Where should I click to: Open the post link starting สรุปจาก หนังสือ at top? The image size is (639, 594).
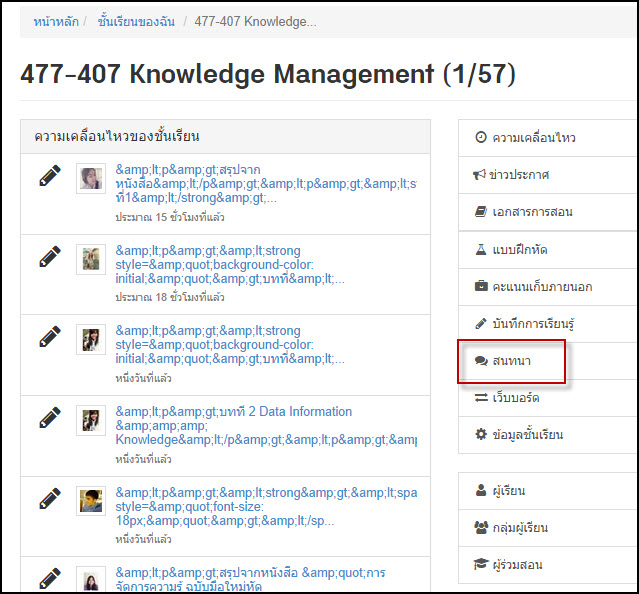pyautogui.click(x=266, y=184)
